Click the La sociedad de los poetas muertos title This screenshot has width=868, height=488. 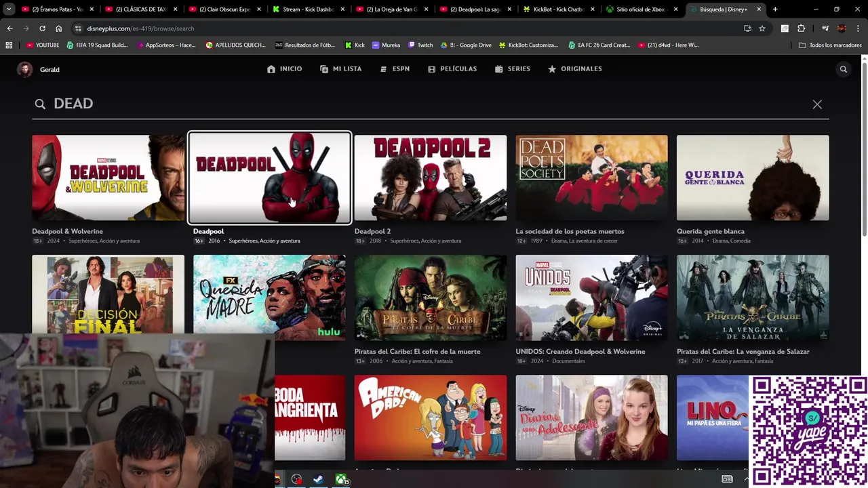coord(570,231)
